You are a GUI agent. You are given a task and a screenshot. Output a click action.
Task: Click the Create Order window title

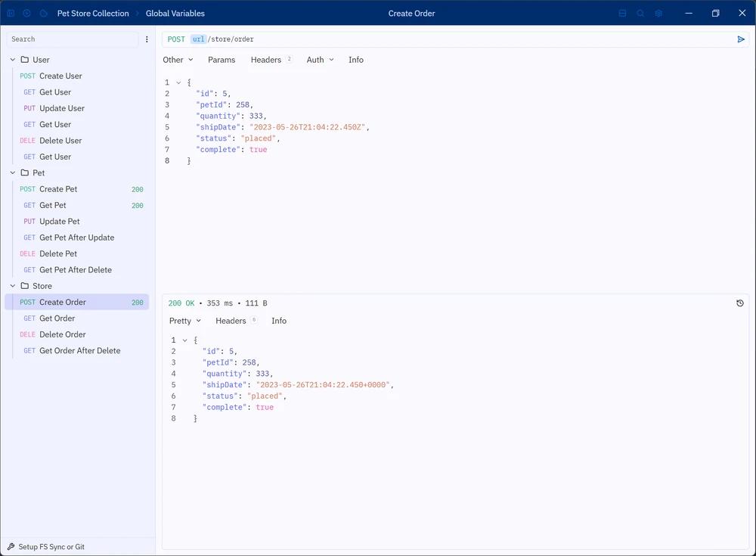(x=412, y=14)
